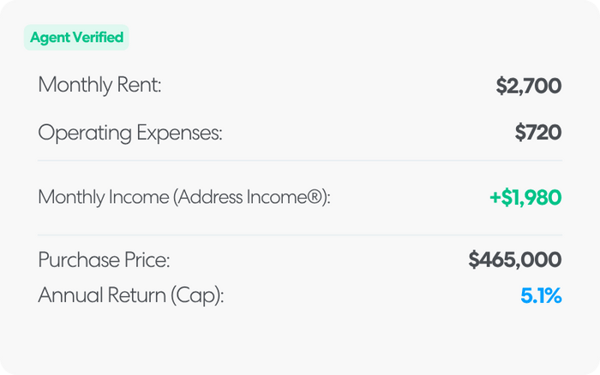
Task: Select the Purchase Price label
Action: pos(104,260)
